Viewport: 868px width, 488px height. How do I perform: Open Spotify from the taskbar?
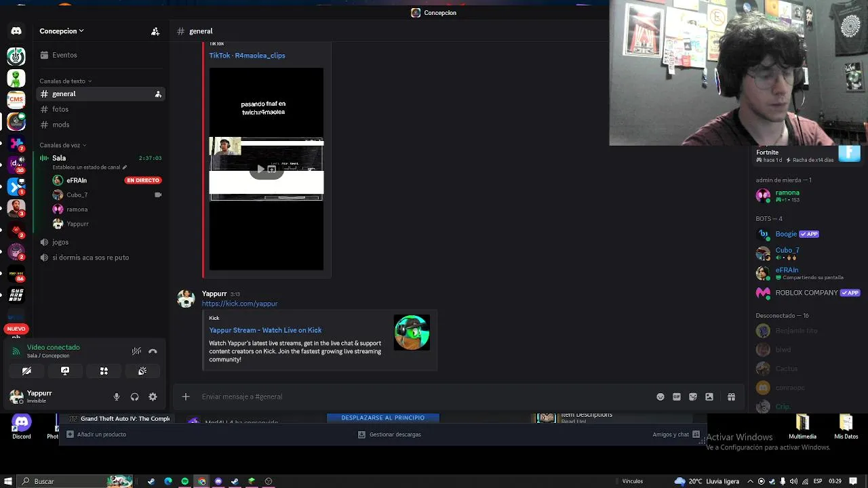(185, 481)
